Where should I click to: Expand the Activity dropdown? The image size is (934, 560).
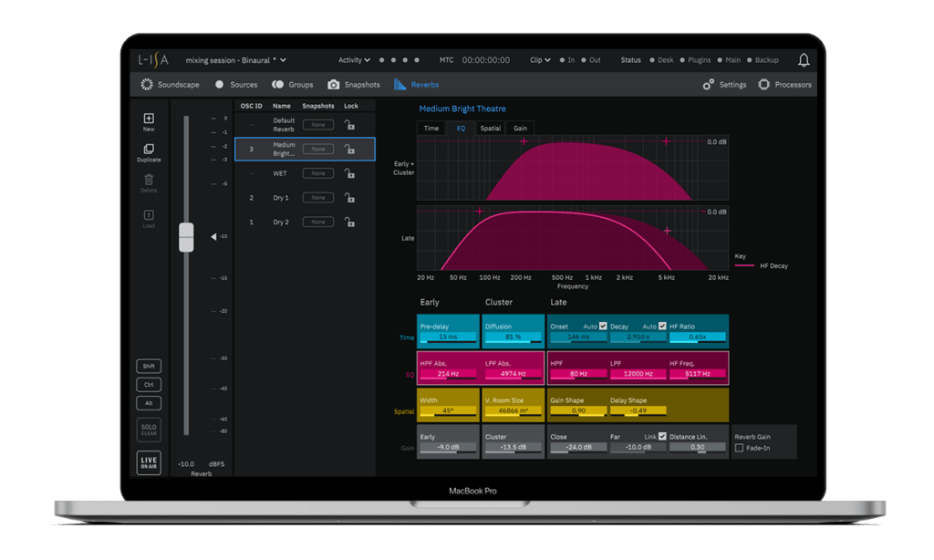click(355, 60)
